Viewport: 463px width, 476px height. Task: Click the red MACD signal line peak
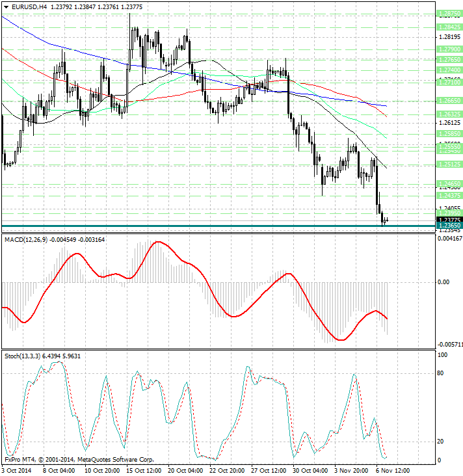(158, 243)
